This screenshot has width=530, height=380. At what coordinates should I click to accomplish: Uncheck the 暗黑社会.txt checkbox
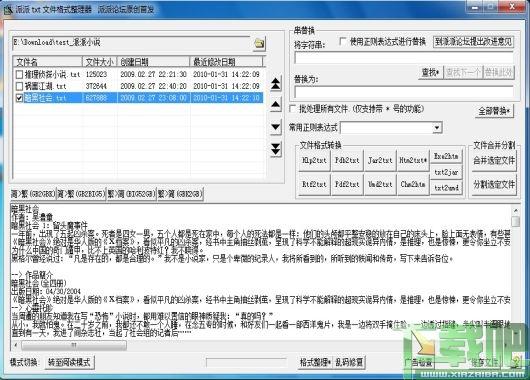pyautogui.click(x=19, y=98)
